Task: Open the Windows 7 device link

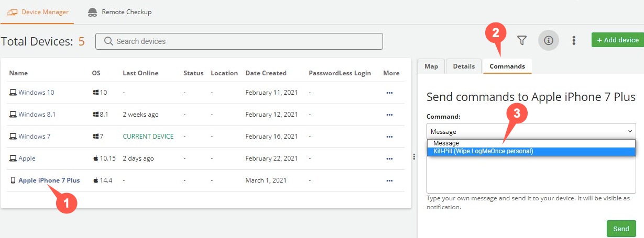Action: [x=35, y=137]
